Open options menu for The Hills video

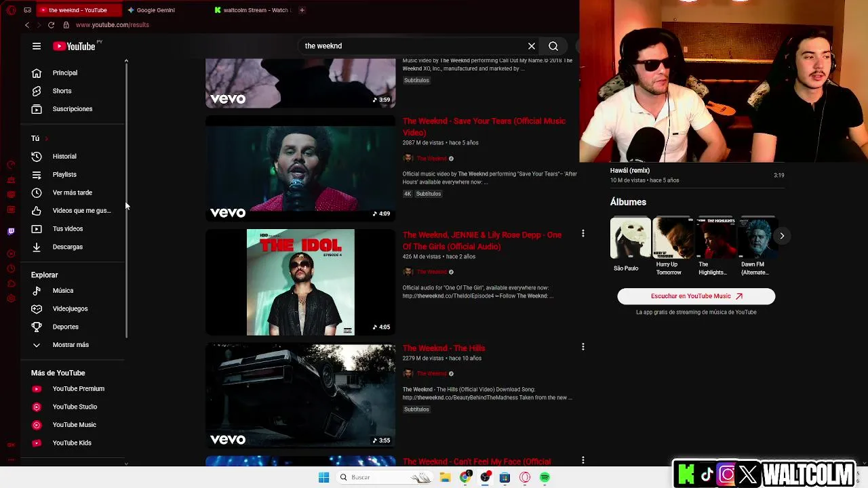[x=583, y=347]
